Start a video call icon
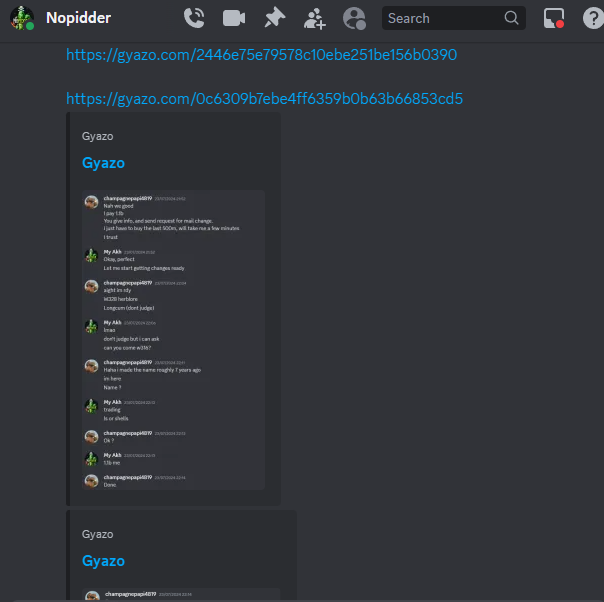604x602 pixels. tap(234, 18)
